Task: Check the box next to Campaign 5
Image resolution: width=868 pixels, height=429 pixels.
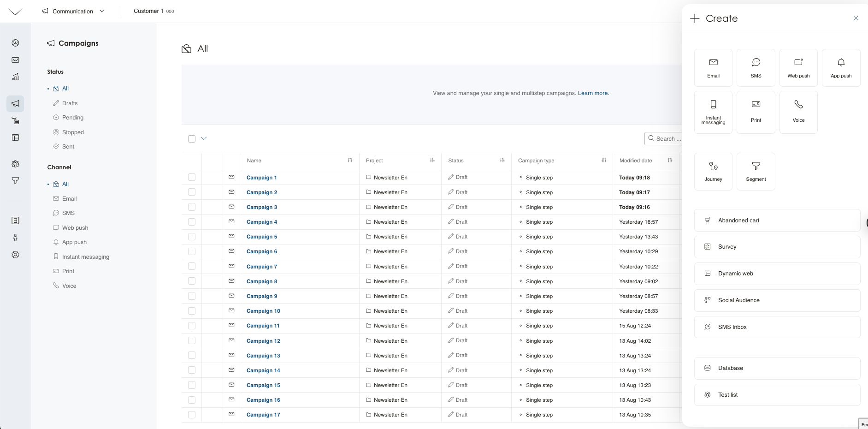Action: (x=192, y=237)
